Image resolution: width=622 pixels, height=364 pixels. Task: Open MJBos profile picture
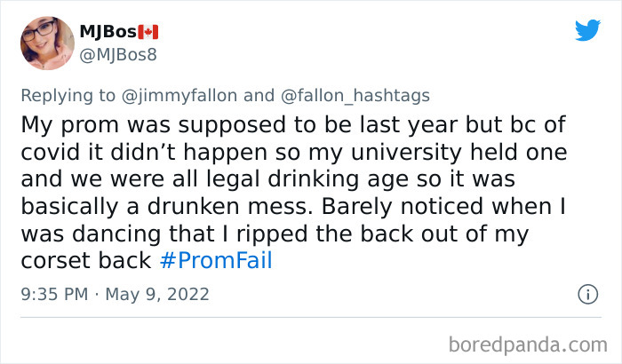click(x=46, y=44)
